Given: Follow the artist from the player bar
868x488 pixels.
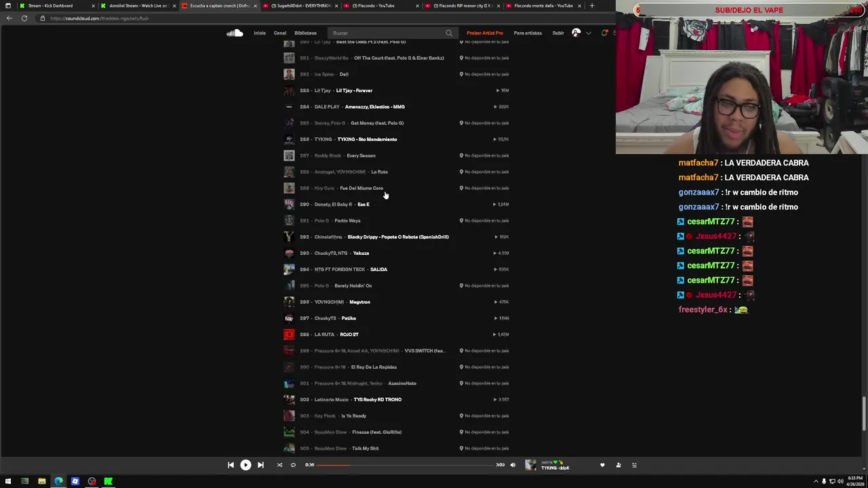Looking at the screenshot, I should coord(618,465).
